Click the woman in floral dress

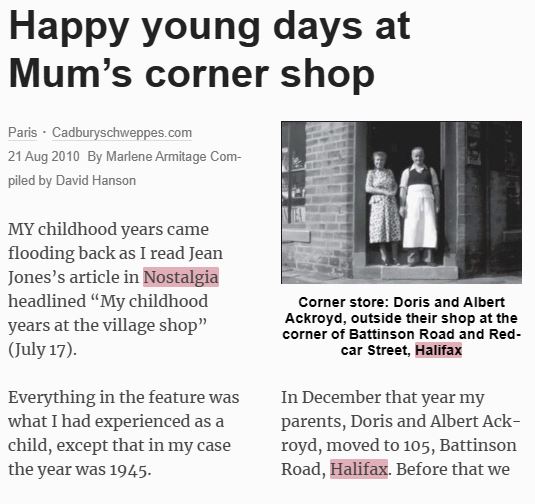point(383,206)
